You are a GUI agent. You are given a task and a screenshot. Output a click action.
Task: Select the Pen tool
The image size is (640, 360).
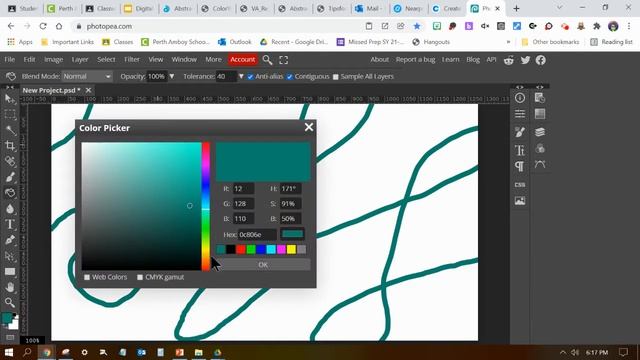click(x=10, y=240)
